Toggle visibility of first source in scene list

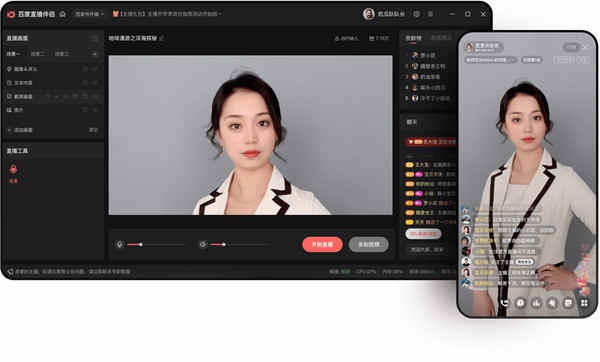85,69
